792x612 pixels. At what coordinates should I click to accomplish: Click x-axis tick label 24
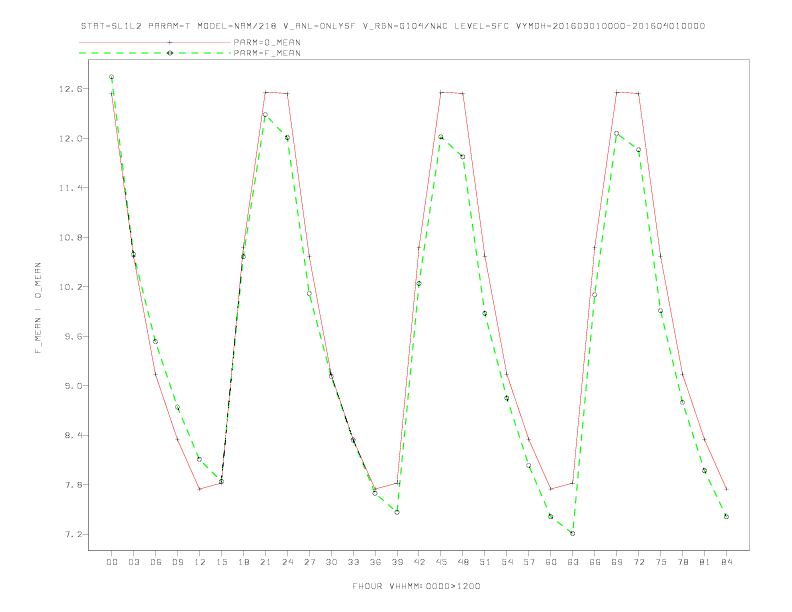287,562
